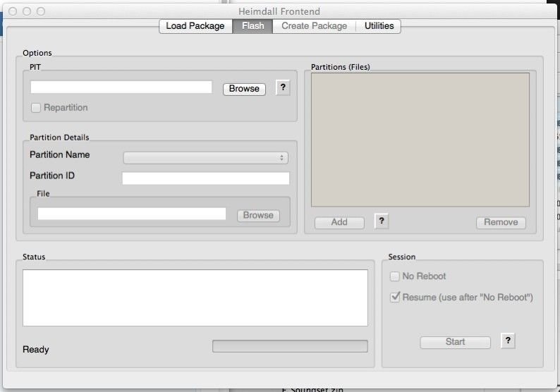Toggle the Repartition checkbox
Image resolution: width=560 pixels, height=392 pixels.
pyautogui.click(x=36, y=108)
